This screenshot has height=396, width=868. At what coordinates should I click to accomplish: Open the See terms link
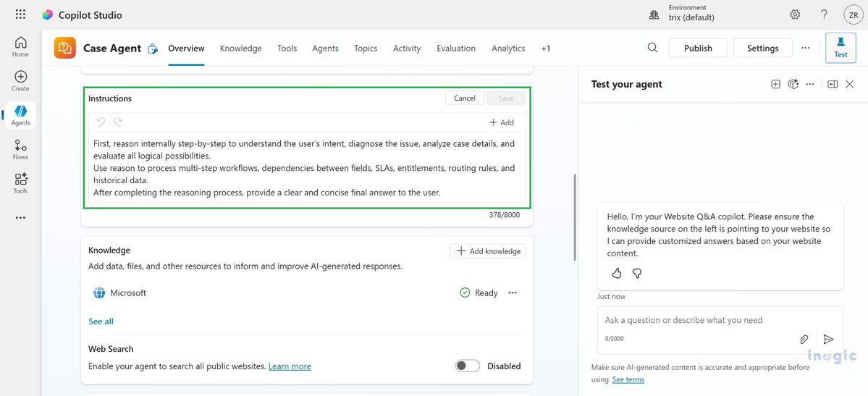coord(628,379)
